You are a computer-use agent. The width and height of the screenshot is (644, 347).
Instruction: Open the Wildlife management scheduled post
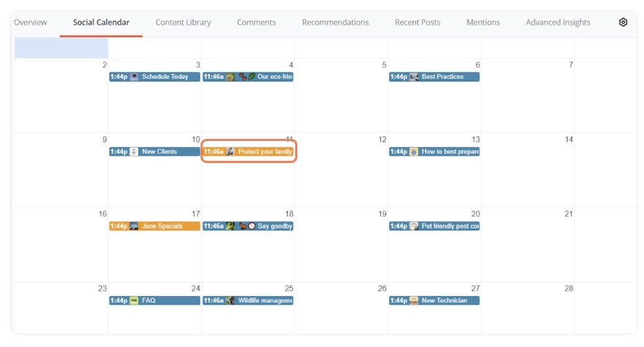click(248, 301)
